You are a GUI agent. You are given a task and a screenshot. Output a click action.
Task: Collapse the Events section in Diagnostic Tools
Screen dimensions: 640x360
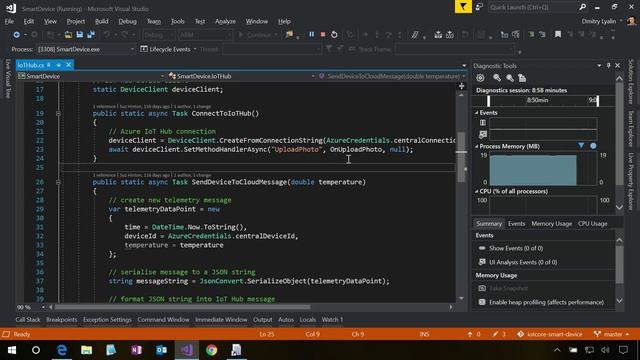coord(476,112)
